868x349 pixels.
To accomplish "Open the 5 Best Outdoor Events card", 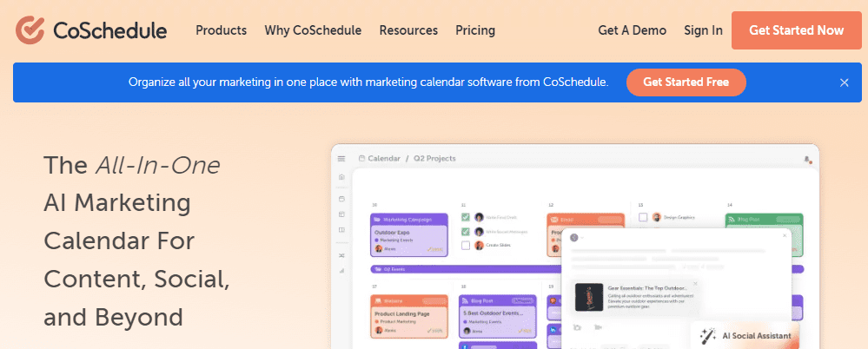I will [x=498, y=316].
